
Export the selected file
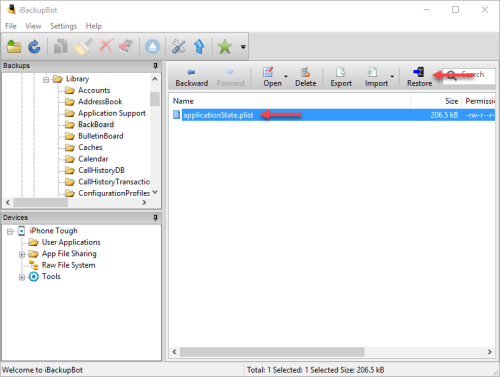pos(341,77)
